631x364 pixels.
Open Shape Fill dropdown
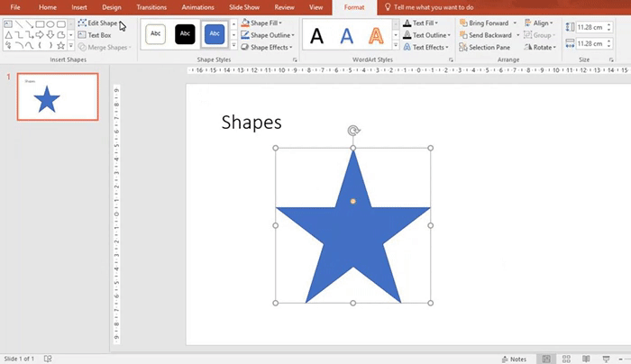click(261, 23)
